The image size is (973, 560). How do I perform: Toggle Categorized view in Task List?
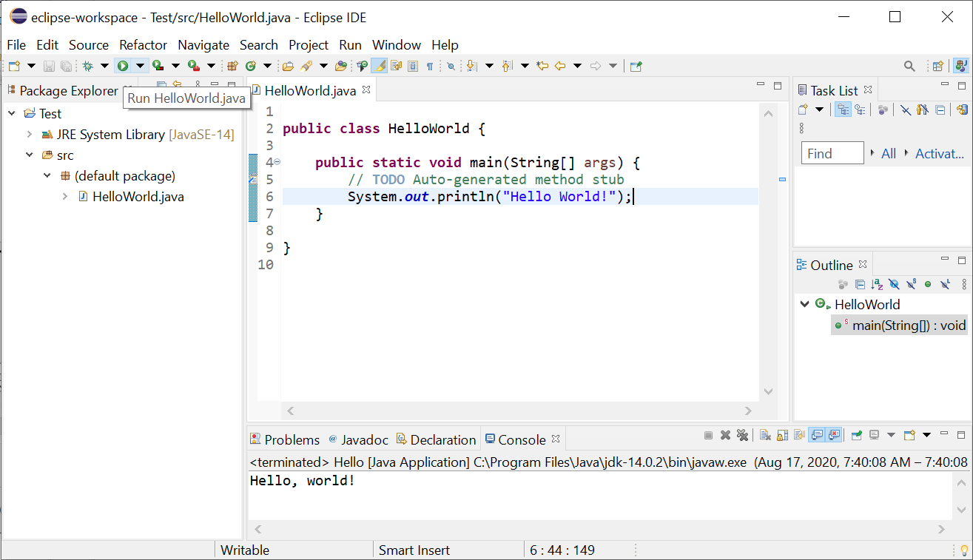pos(843,109)
